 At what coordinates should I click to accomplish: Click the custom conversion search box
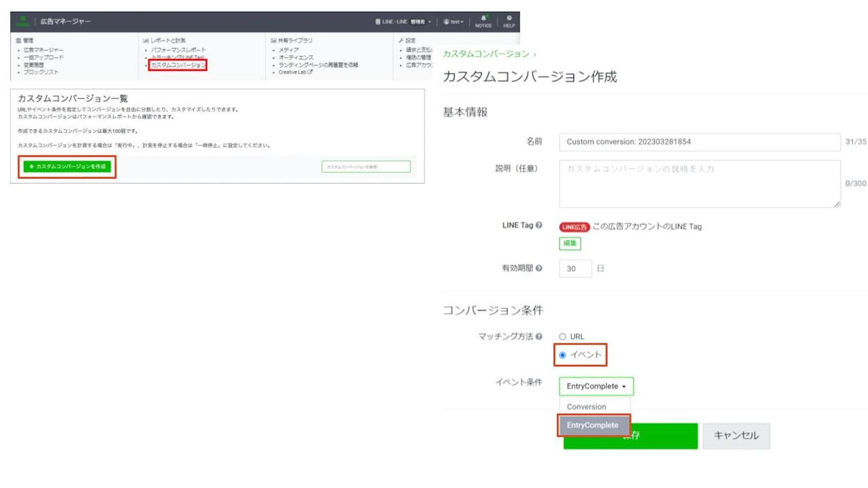pyautogui.click(x=366, y=167)
